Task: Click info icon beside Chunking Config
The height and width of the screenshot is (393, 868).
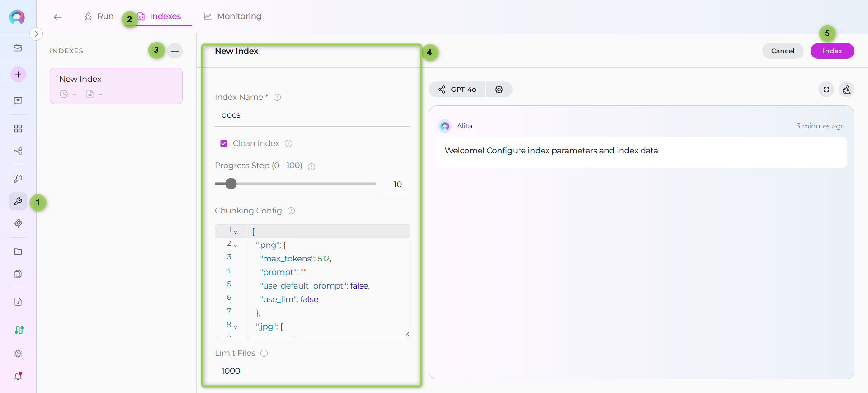Action: point(291,211)
